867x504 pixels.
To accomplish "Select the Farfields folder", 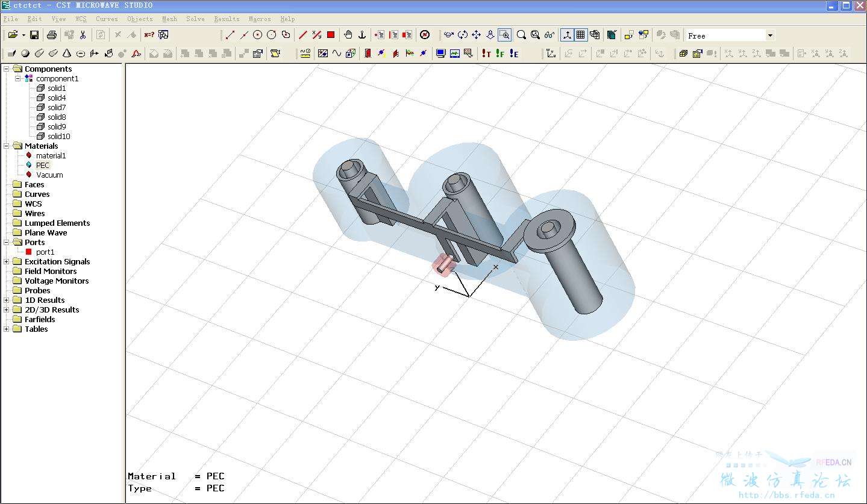I will tap(40, 319).
